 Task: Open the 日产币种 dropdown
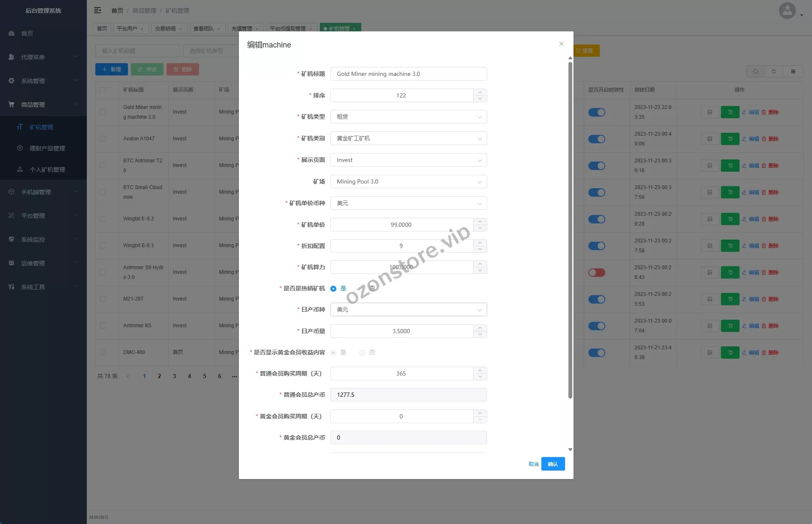coord(408,310)
